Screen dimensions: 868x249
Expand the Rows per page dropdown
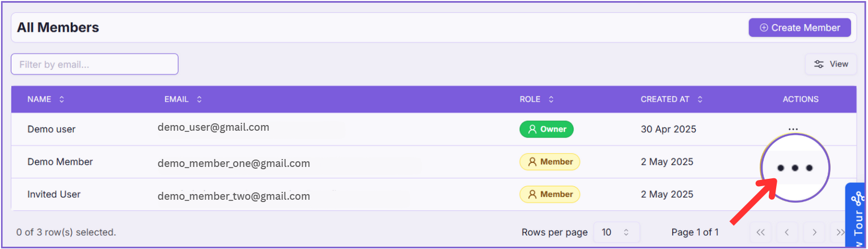tap(616, 232)
